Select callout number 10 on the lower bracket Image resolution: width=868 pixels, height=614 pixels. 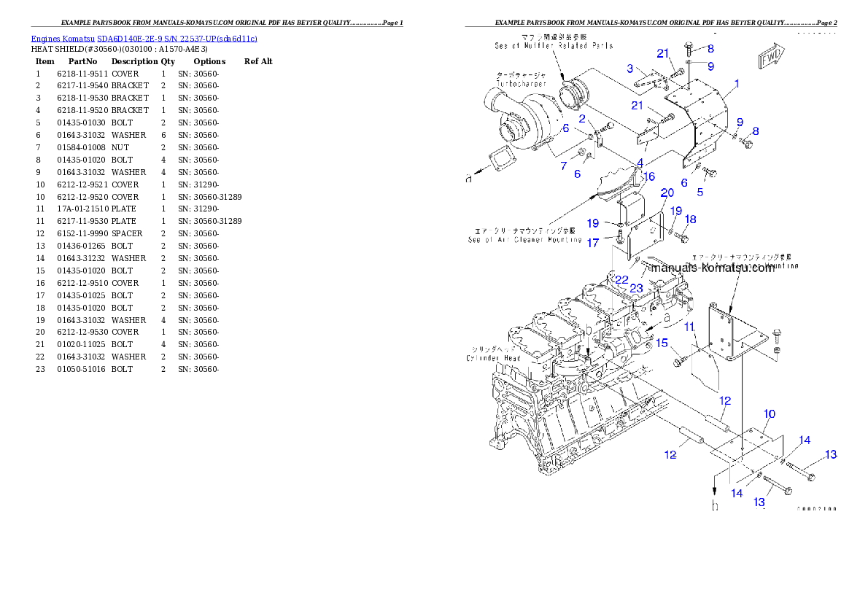[x=769, y=413]
